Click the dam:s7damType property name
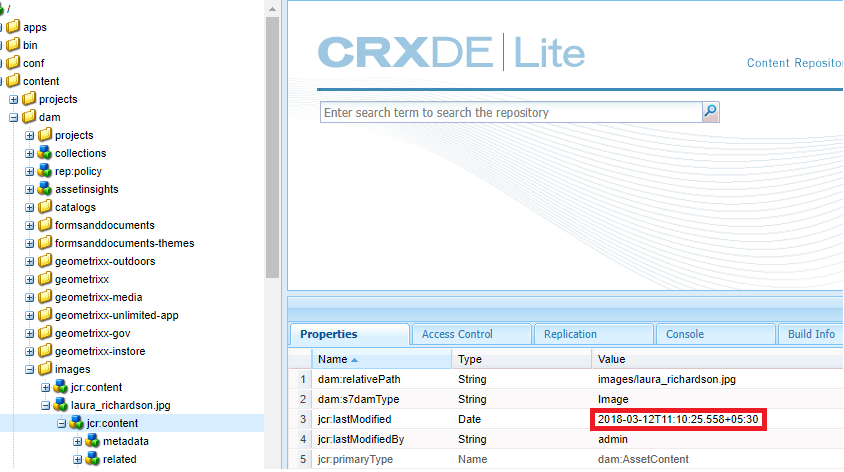This screenshot has width=844, height=472. 358,399
